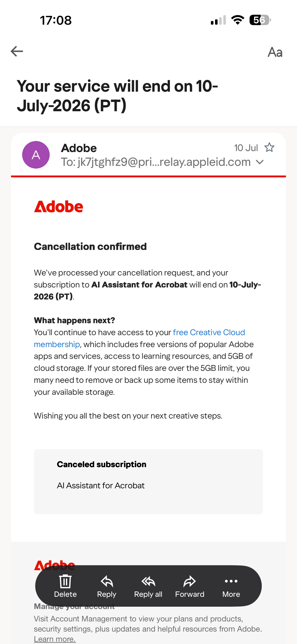Tap the 10 Jul date label
Screen dimensions: 297x644
246,148
